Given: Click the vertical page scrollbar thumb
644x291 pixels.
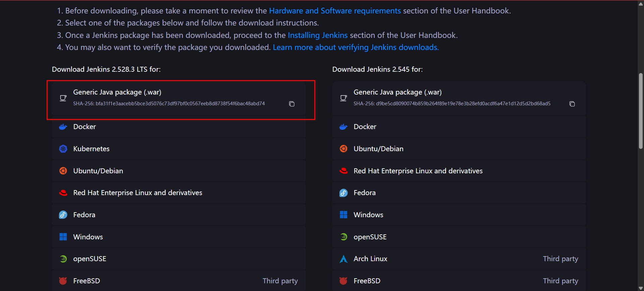Looking at the screenshot, I should [x=641, y=111].
